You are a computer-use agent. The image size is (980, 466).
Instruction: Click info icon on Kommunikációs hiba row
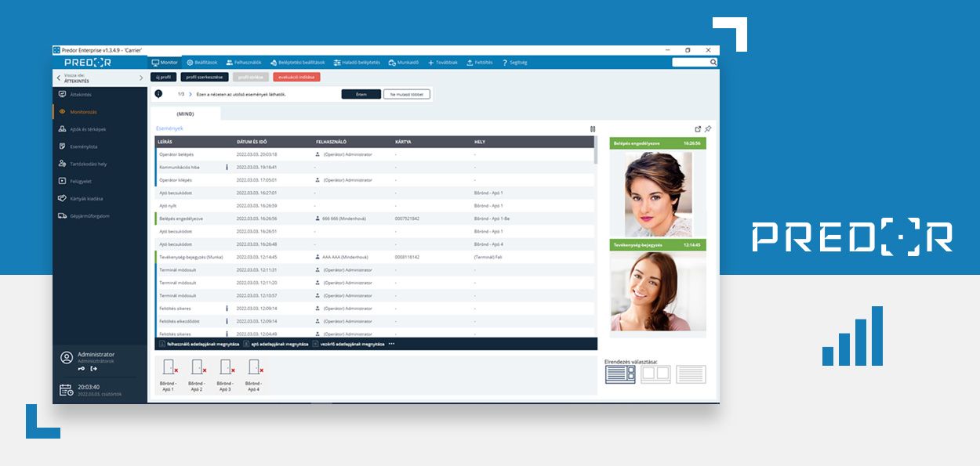(x=227, y=167)
